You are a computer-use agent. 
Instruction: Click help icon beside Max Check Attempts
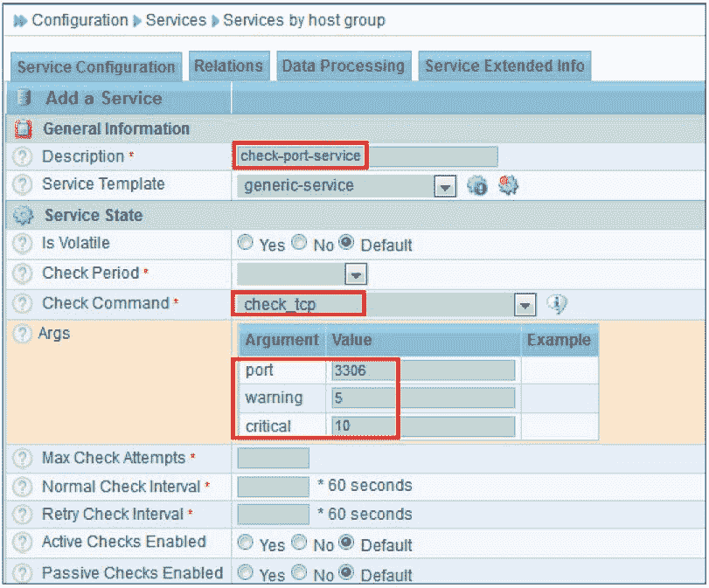click(x=24, y=459)
